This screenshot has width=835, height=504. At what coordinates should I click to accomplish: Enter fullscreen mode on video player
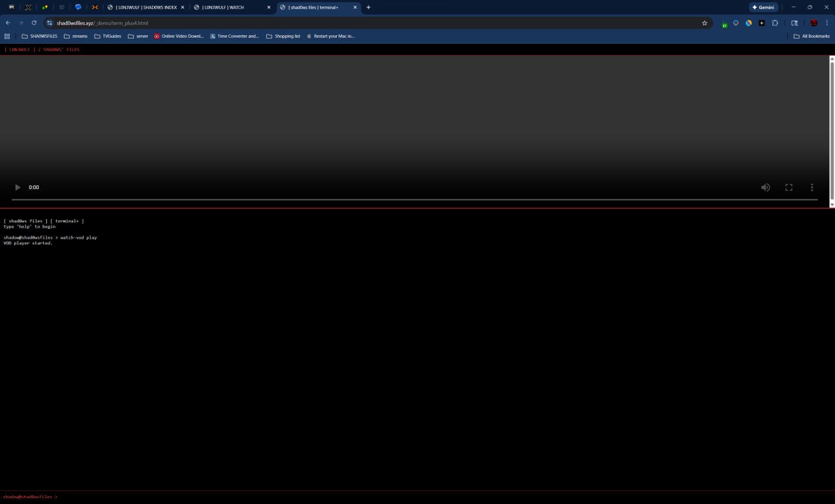(x=789, y=187)
